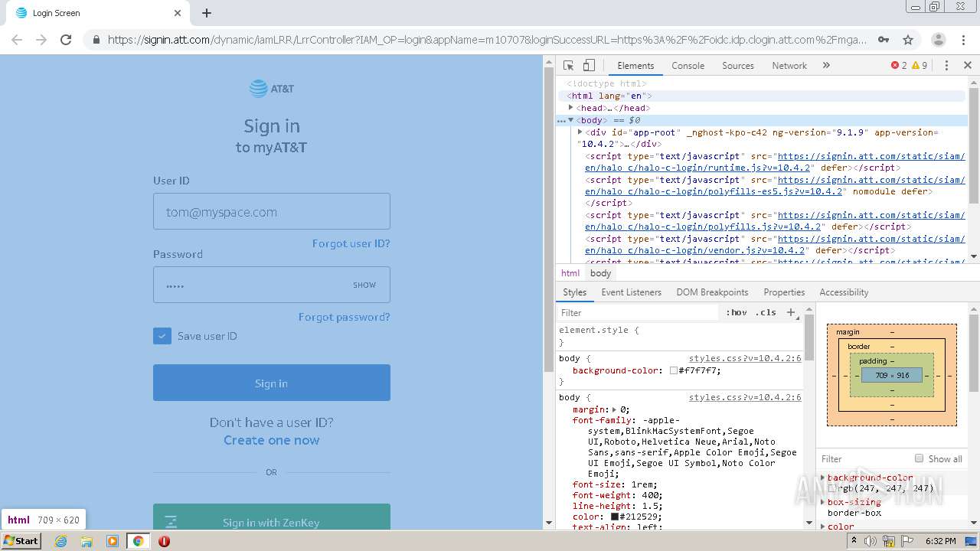Open the Accessibility sub-tab
Image resolution: width=980 pixels, height=551 pixels.
[x=844, y=292]
